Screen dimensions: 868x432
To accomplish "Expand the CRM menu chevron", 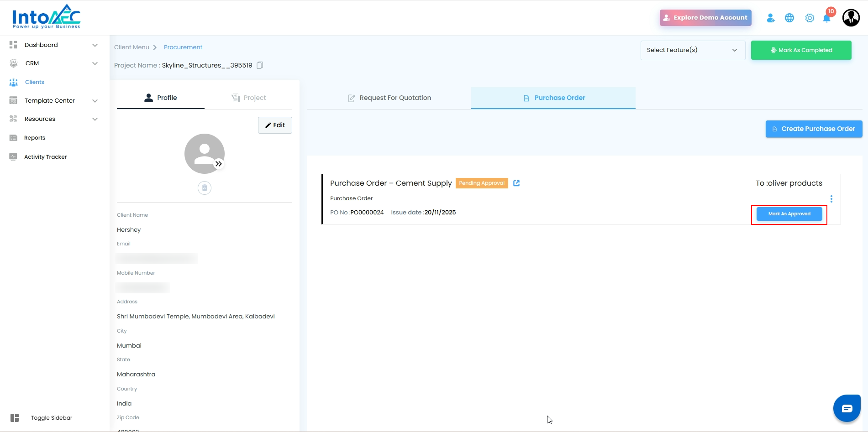I will point(95,63).
